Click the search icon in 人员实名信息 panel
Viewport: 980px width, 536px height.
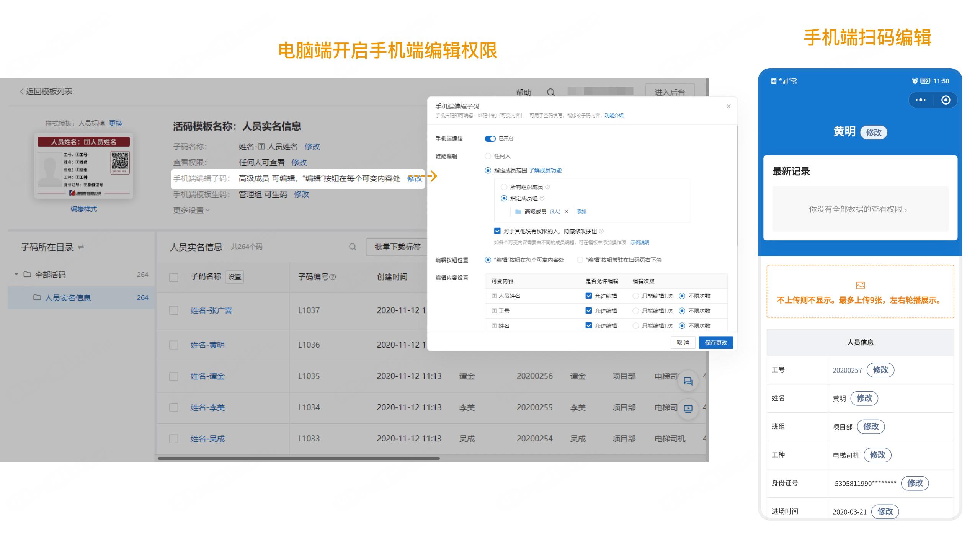point(352,247)
